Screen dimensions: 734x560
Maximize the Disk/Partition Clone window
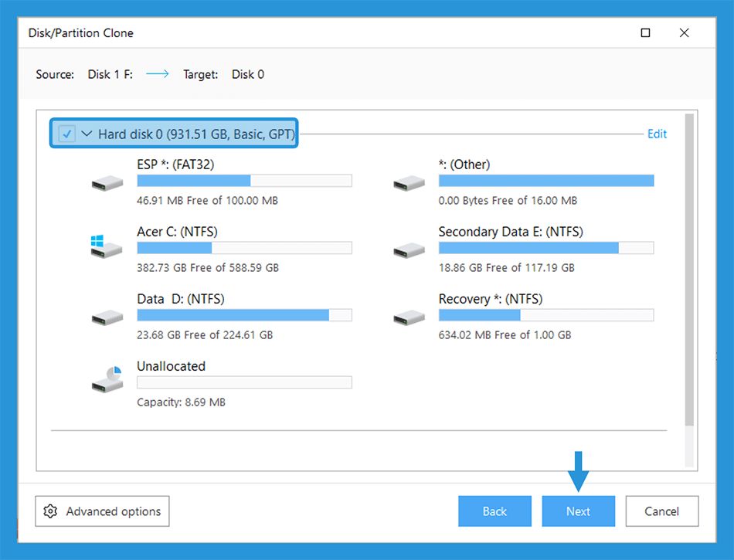pos(645,32)
